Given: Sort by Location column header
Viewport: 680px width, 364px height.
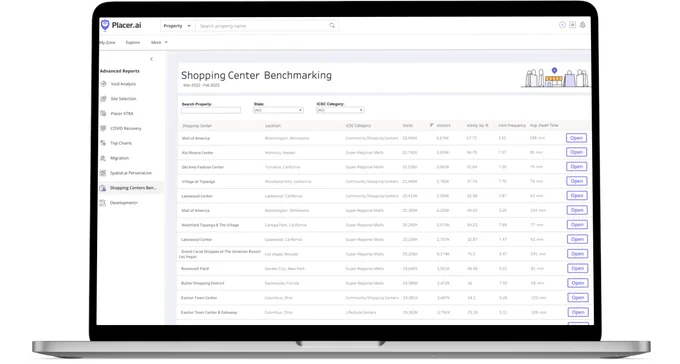Looking at the screenshot, I should click(273, 126).
